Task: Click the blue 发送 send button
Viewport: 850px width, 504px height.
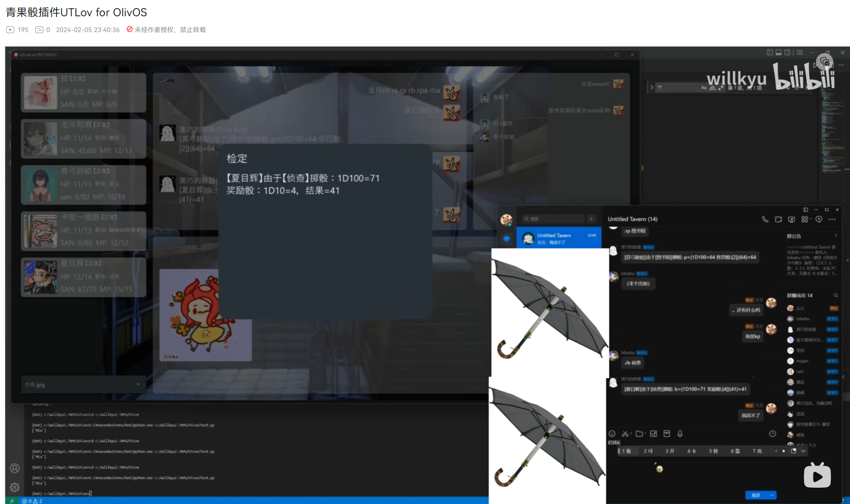Action: pos(756,495)
